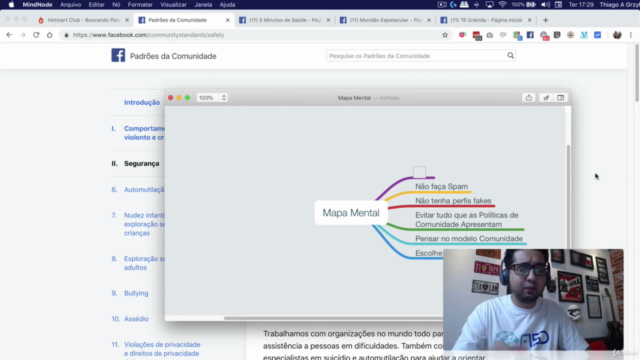Open Chrome three-dot menu
The height and width of the screenshot is (360, 640).
point(631,35)
